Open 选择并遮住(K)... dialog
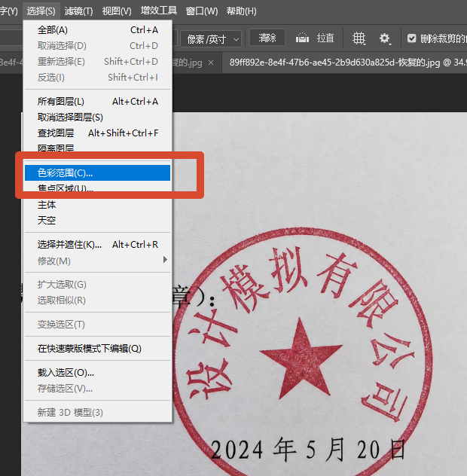This screenshot has height=476, width=467. (x=97, y=244)
